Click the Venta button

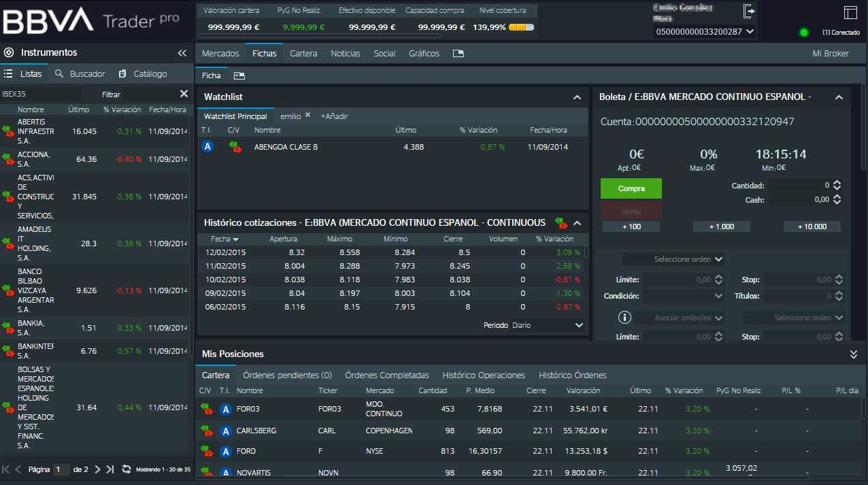(631, 211)
